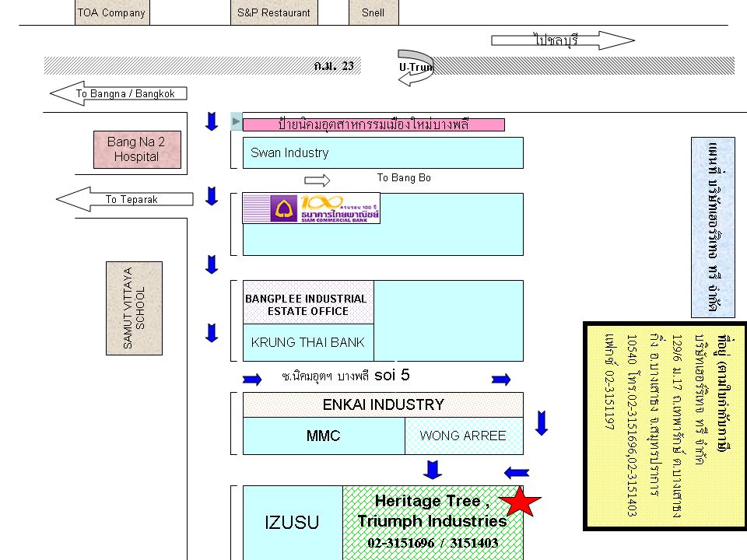Image resolution: width=747 pixels, height=560 pixels.
Task: Click the red star marker
Action: (x=520, y=502)
